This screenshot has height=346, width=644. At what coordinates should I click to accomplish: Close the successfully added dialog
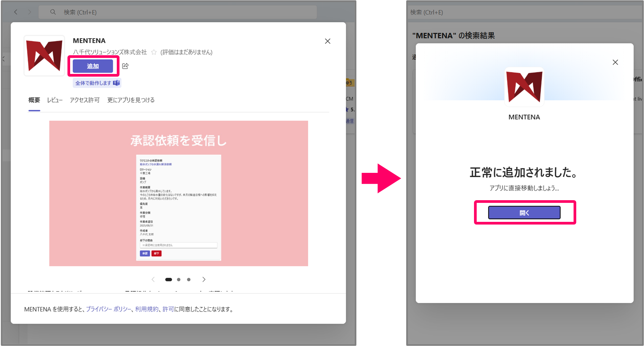click(615, 62)
